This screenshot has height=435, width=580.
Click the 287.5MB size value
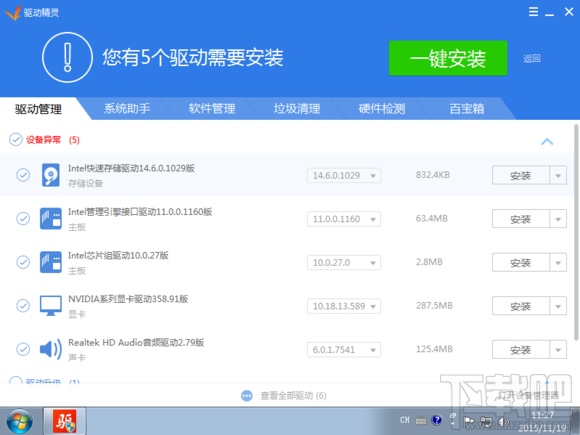[x=434, y=306]
